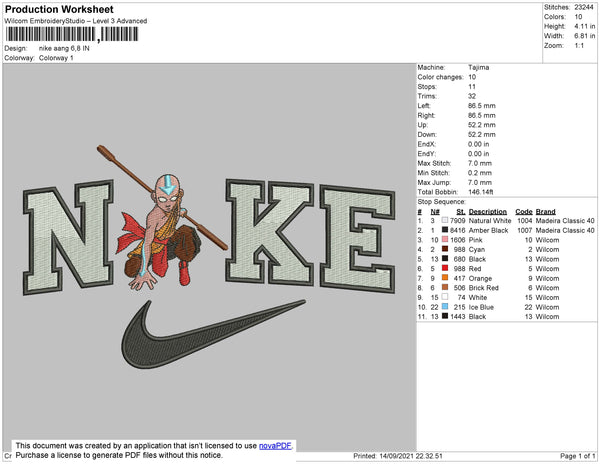Click the printed date 14/09/2021 22.32.51
Viewport: 600px width, 464px height.
[x=411, y=456]
